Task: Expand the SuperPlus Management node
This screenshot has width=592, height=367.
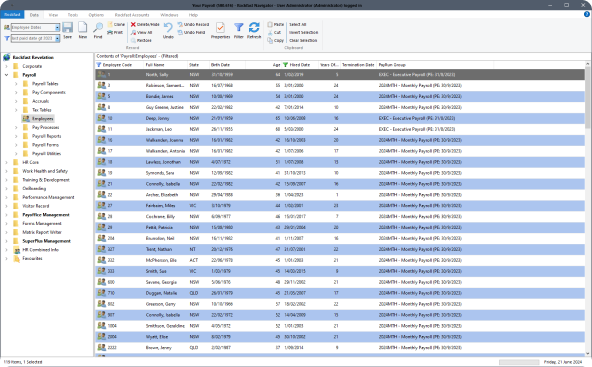Action: pos(6,241)
